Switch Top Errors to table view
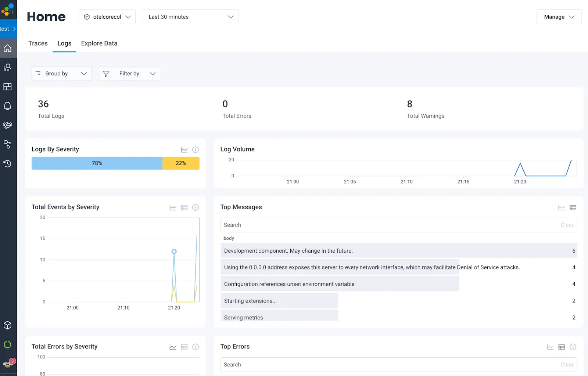This screenshot has width=588, height=376. pos(562,347)
